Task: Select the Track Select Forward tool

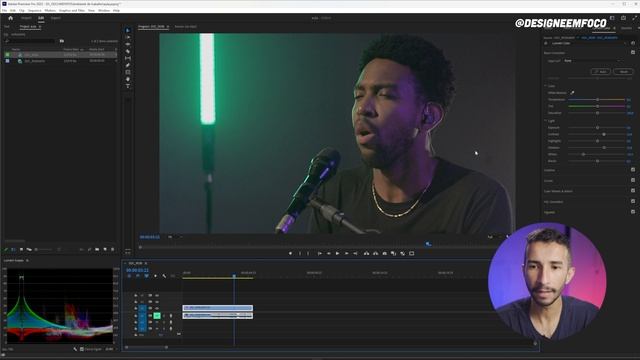Action: pyautogui.click(x=128, y=37)
